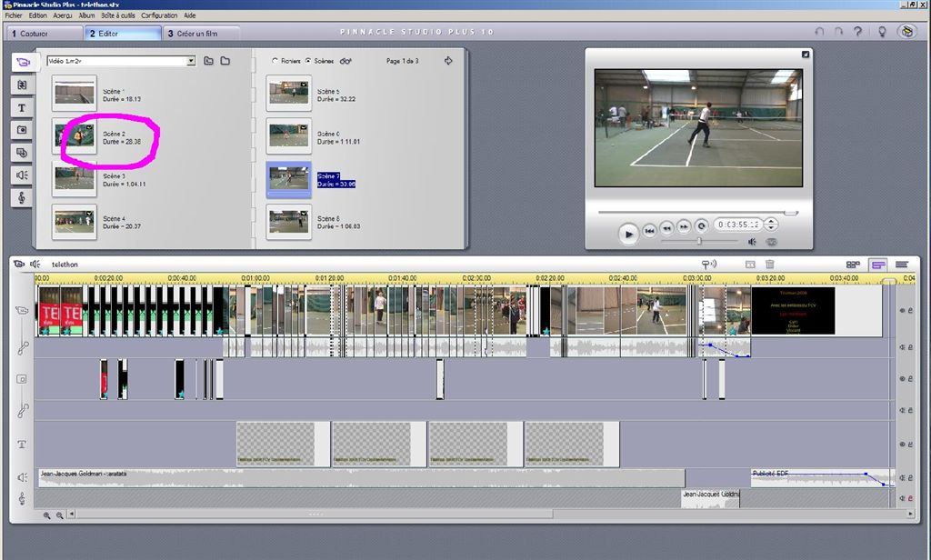Switch to the 1 Capturer tab
931x560 pixels.
pos(45,34)
